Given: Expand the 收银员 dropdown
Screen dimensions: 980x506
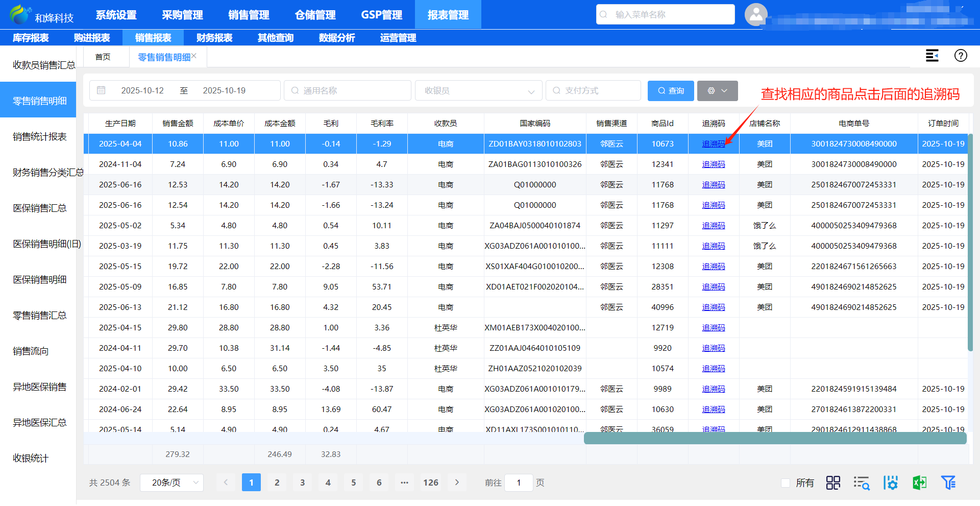Looking at the screenshot, I should (478, 91).
